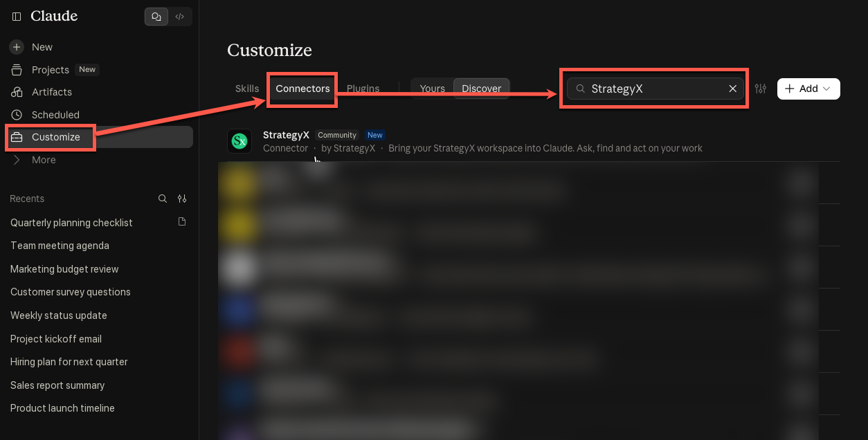Click document icon on Quarterly planning checklist

(182, 222)
